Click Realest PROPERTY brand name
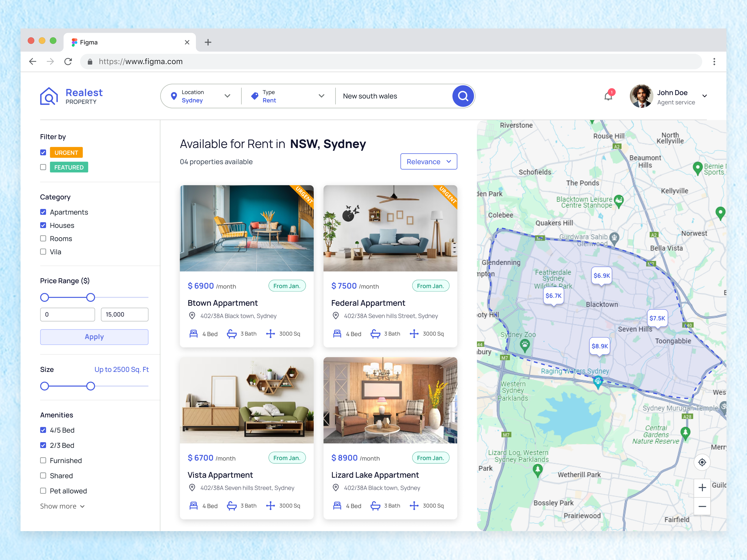The height and width of the screenshot is (560, 747). click(x=84, y=96)
